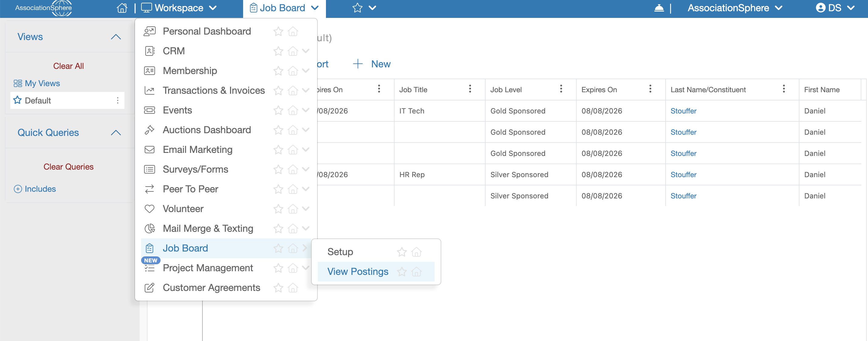Viewport: 868px width, 341px height.
Task: Open the AssociationSphere organization dropdown
Action: [734, 8]
